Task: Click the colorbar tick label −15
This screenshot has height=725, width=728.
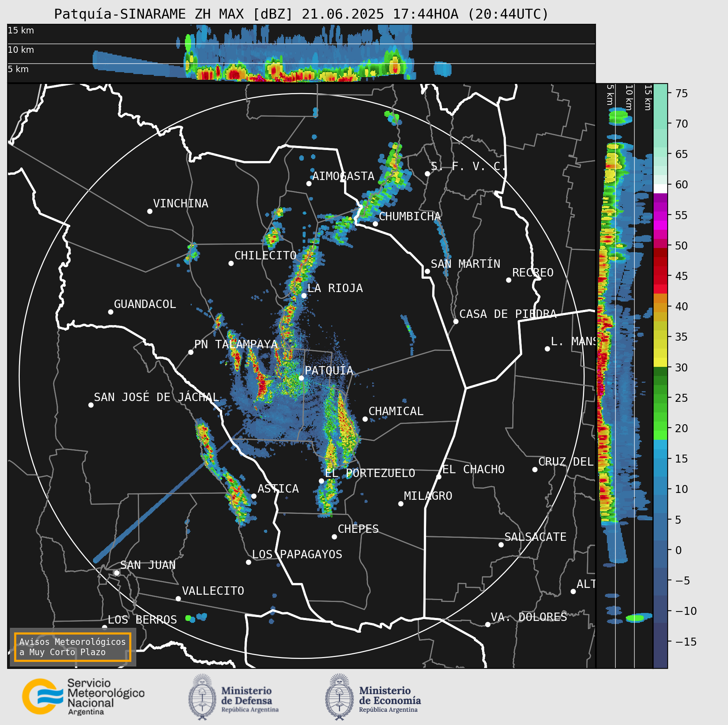Action: coord(686,642)
